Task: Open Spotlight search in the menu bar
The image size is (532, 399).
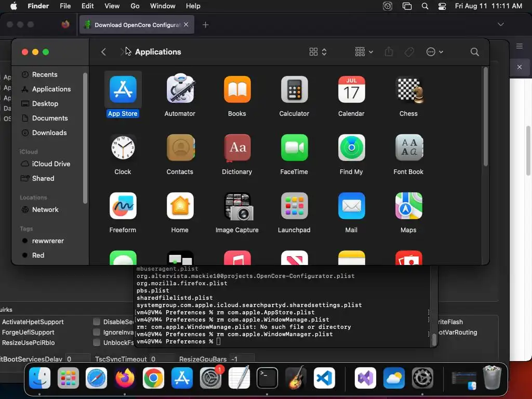Action: pos(425,6)
